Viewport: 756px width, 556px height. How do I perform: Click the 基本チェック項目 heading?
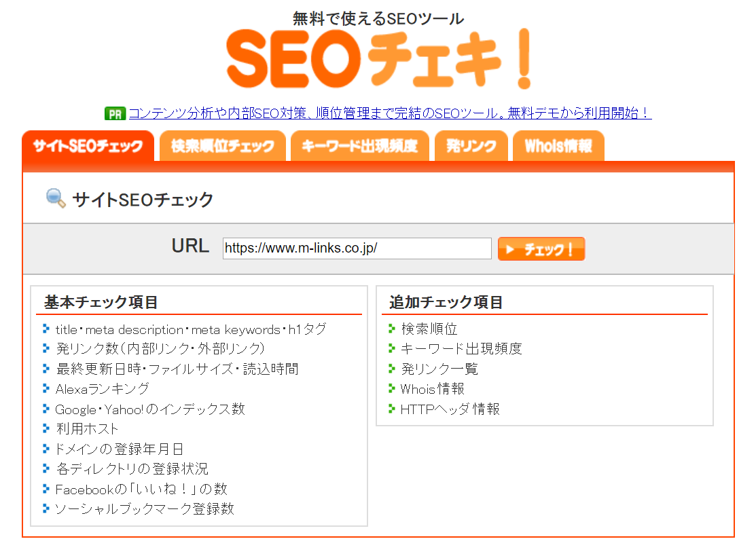pos(101,302)
